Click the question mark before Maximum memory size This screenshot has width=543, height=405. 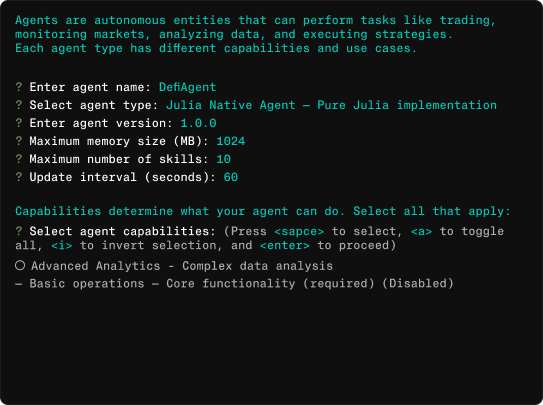coord(19,141)
